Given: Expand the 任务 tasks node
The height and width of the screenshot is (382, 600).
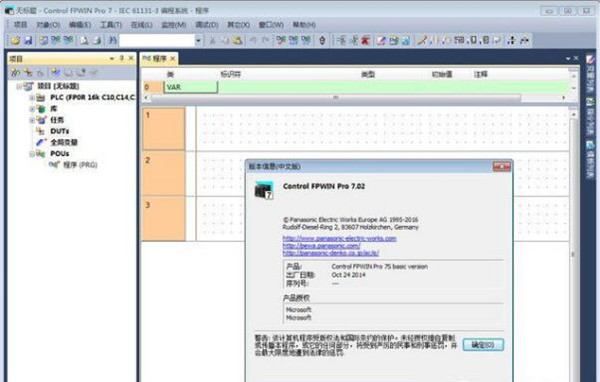Looking at the screenshot, I should pyautogui.click(x=33, y=120).
